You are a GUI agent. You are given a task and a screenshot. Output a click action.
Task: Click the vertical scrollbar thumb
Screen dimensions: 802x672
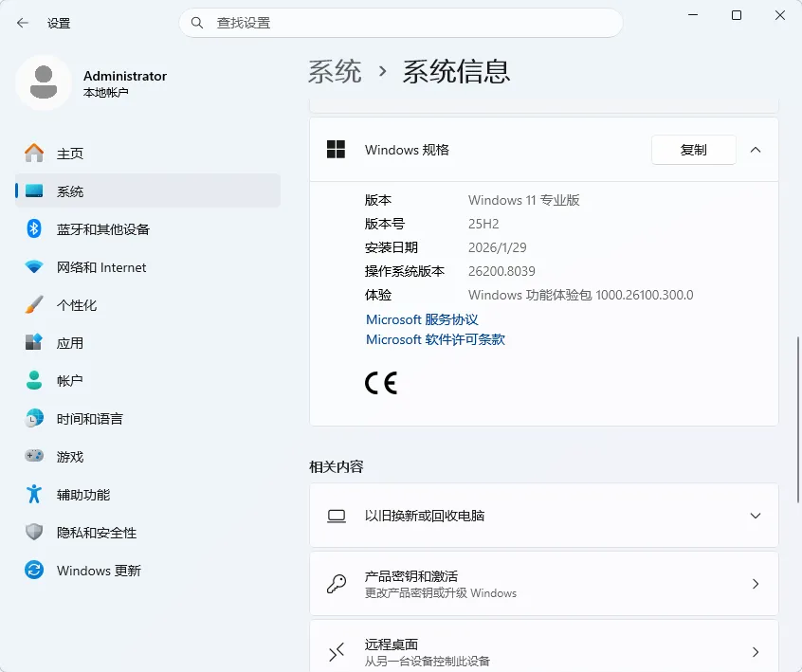click(797, 419)
